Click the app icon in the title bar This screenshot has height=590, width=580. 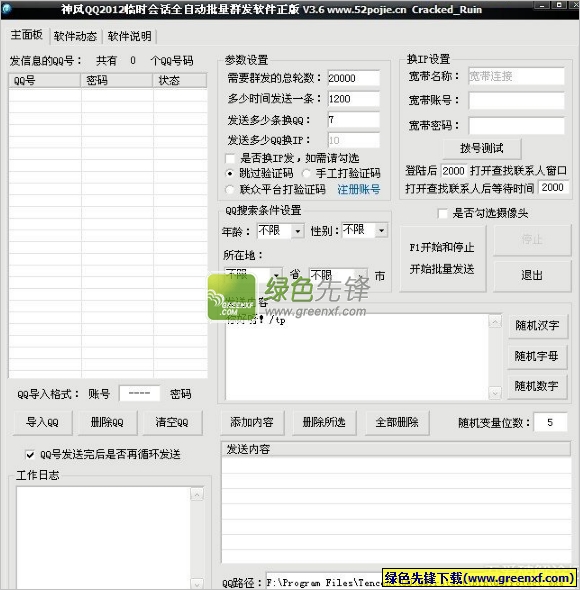click(6, 9)
